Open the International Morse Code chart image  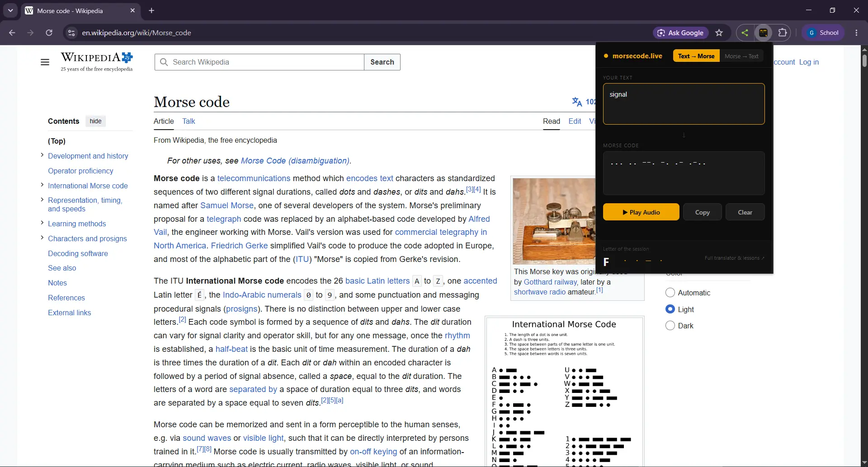point(564,392)
